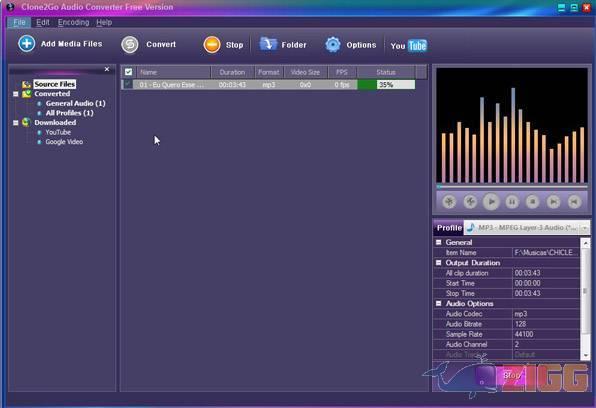Click the Folder toolbar label

pos(294,45)
